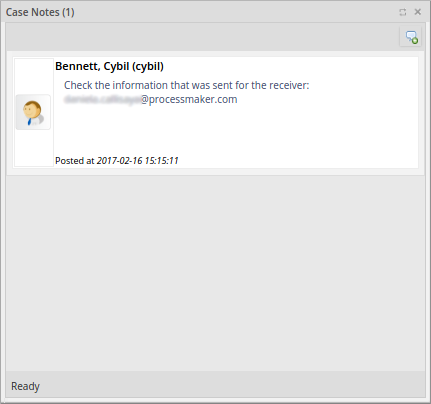Click the maximize/restore window icon
Image resolution: width=431 pixels, height=404 pixels.
tap(403, 12)
